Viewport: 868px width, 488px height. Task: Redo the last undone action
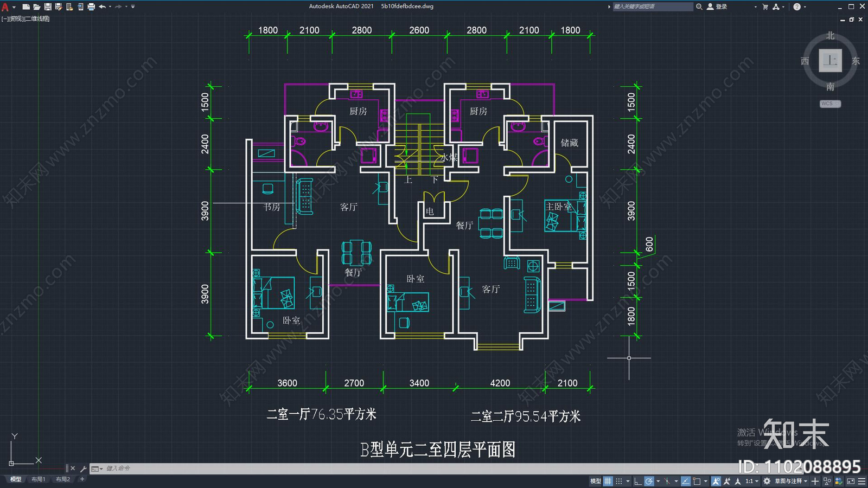[x=118, y=7]
